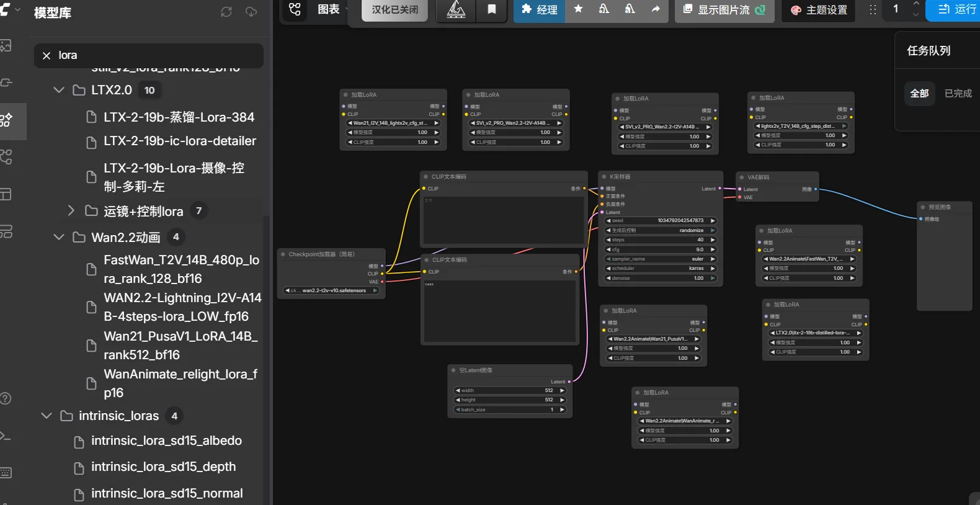Click the workflow graph icon in top bar
This screenshot has height=505, width=980.
pyautogui.click(x=295, y=9)
